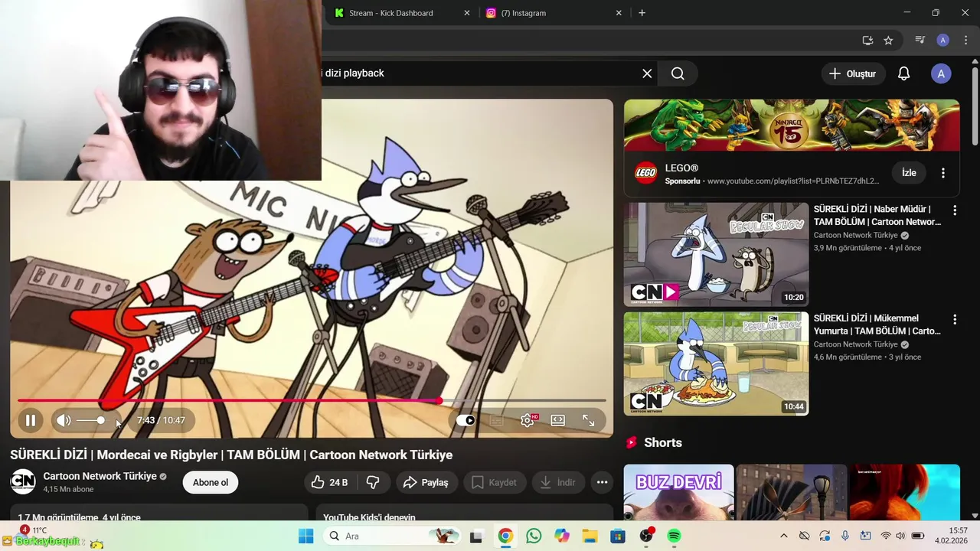Open a new browser tab with plus
The height and width of the screenshot is (551, 980).
pos(642,13)
